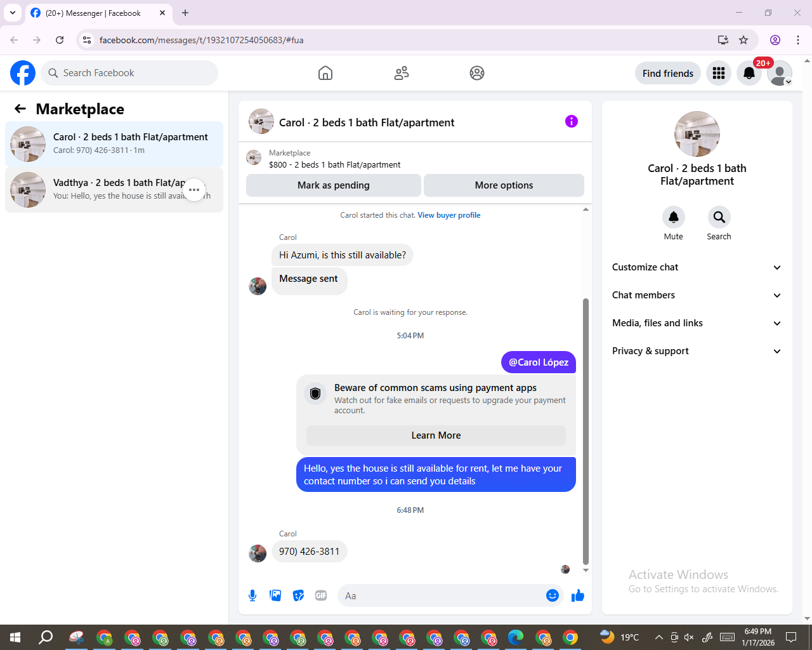The height and width of the screenshot is (650, 812).
Task: Expand Privacy & support section
Action: click(697, 351)
